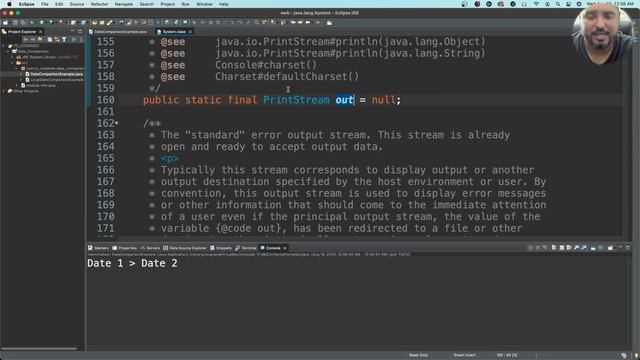Click 'Date 1 > Date 2' console output
Screen dimensions: 640x360
point(132,263)
